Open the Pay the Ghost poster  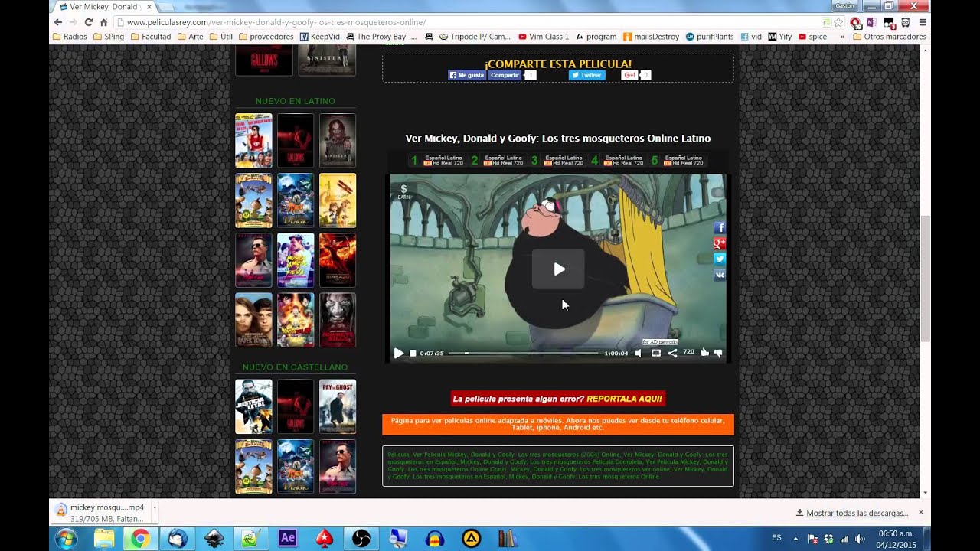coord(338,406)
